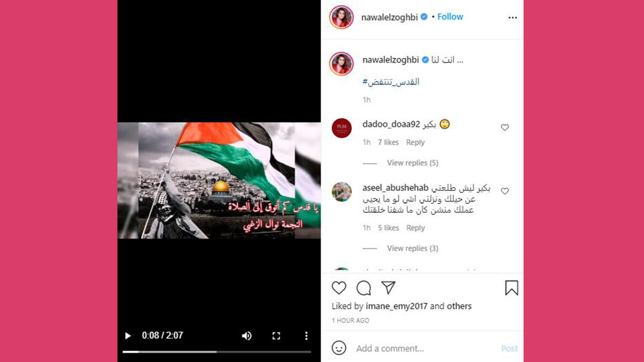
Task: Reply to dadoo_doaa92's comment
Action: (415, 142)
